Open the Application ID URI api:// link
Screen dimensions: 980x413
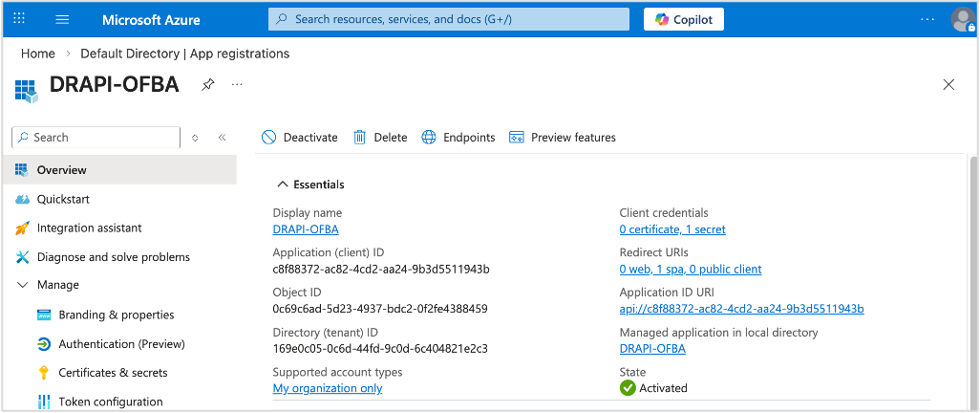pos(742,309)
